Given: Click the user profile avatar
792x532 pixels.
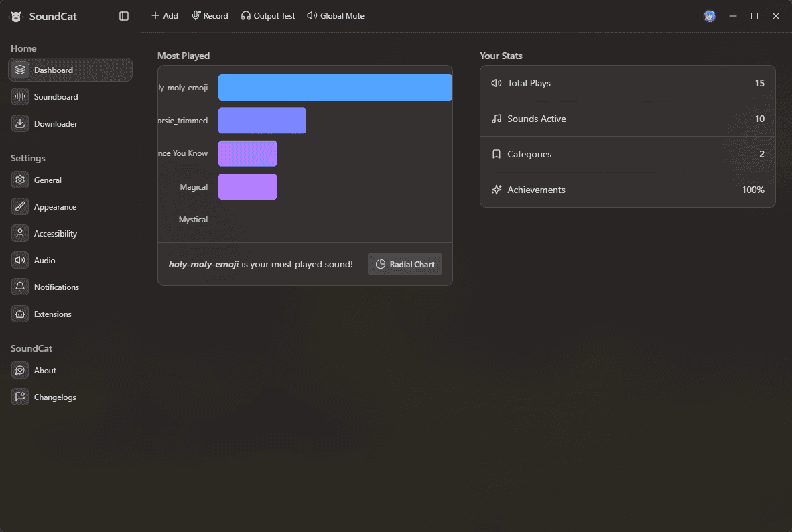Looking at the screenshot, I should point(710,16).
